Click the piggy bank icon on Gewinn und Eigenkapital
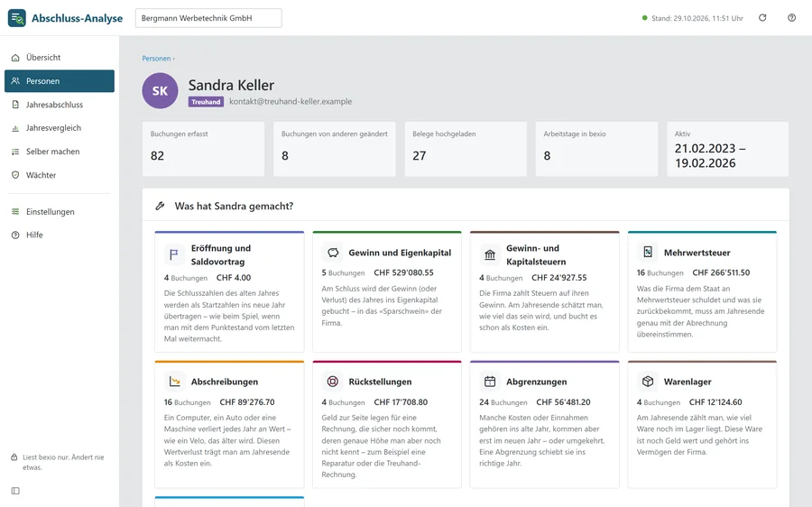 333,253
